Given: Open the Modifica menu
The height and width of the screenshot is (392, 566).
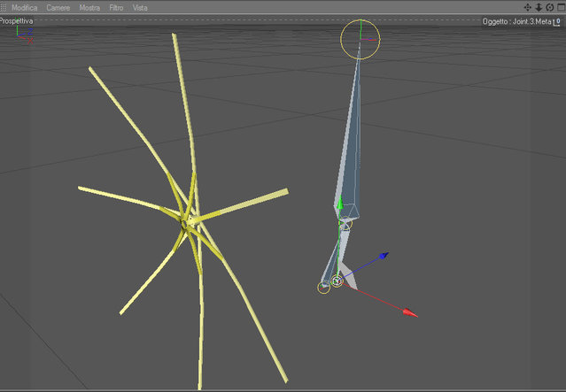Looking at the screenshot, I should (25, 8).
